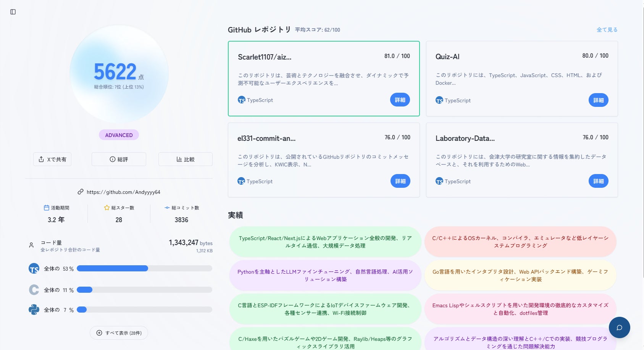Click the GitHub レポジトリ section heading

point(259,30)
